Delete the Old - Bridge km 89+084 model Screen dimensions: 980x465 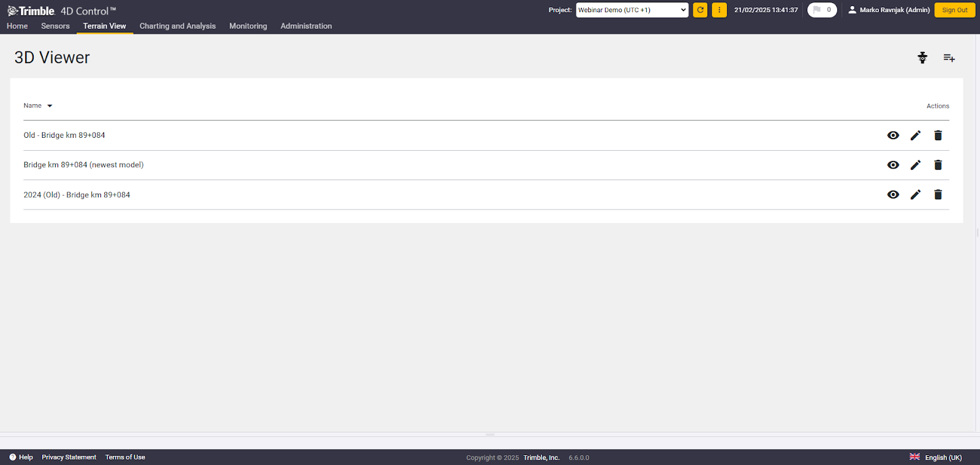(938, 135)
